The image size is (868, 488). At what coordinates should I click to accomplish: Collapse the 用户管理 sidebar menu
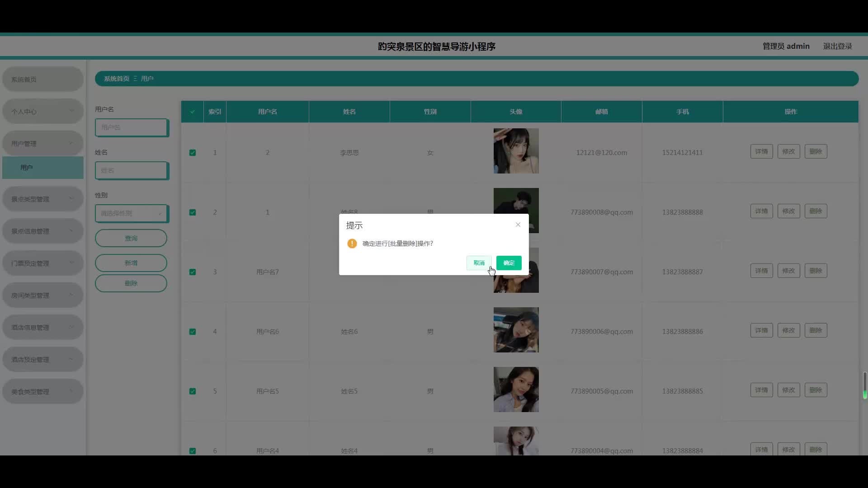[x=42, y=143]
